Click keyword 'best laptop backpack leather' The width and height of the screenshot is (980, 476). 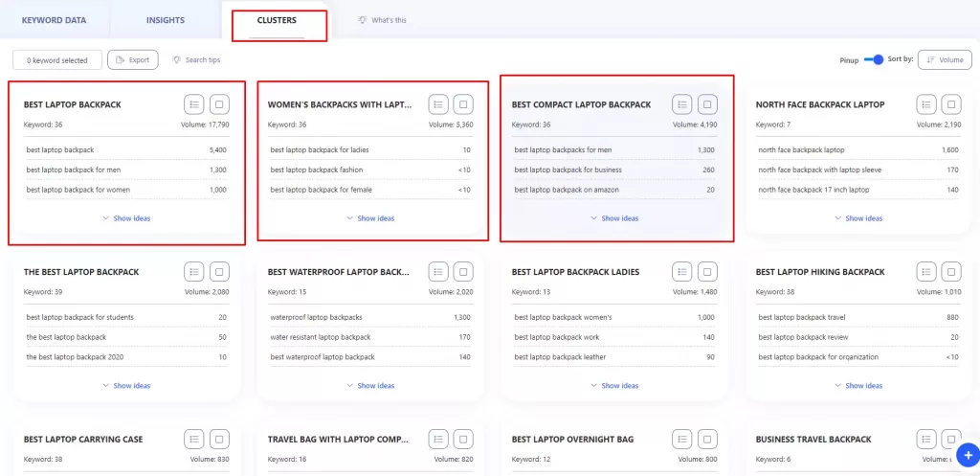(x=560, y=357)
